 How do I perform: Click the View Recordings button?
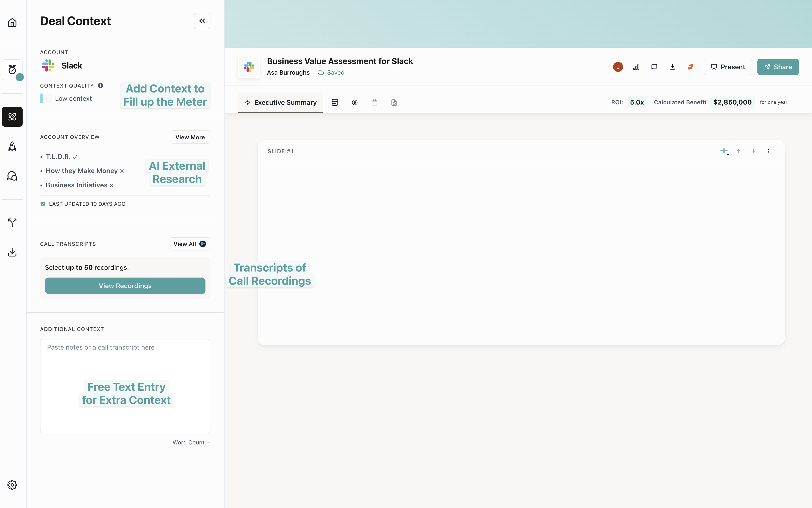tap(125, 286)
